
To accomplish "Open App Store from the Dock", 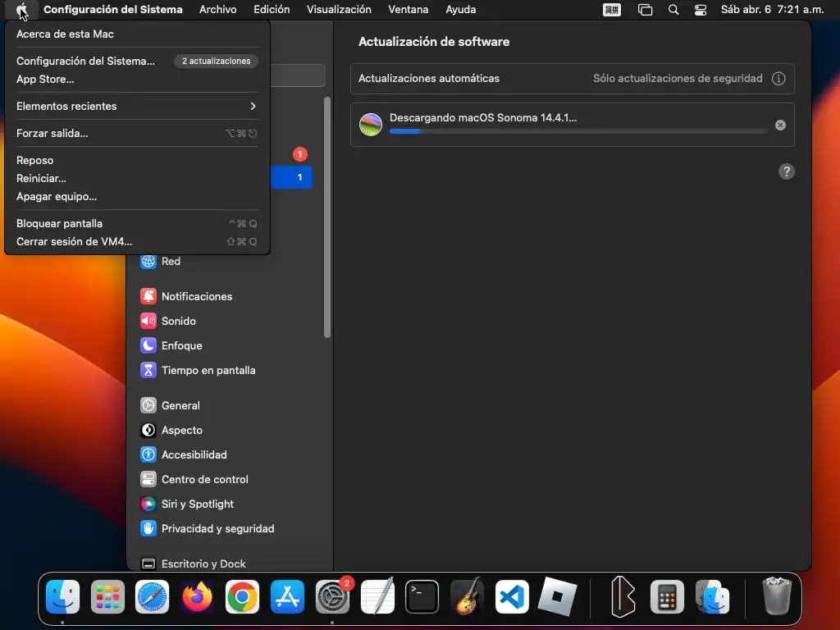I will pos(287,597).
